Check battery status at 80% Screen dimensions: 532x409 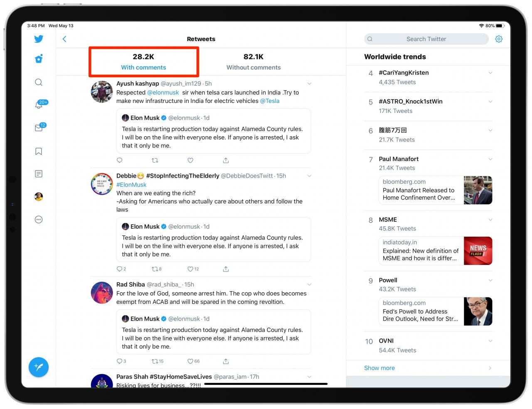point(495,26)
